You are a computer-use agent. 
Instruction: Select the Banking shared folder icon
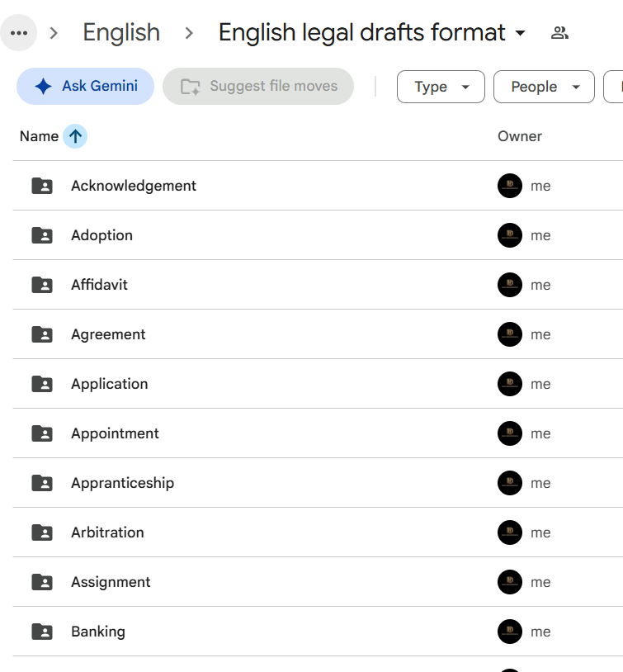tap(42, 632)
